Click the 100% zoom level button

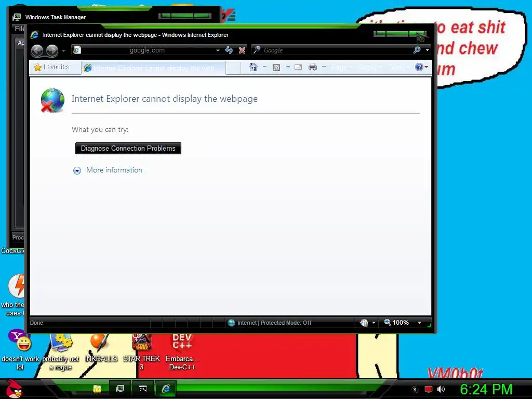click(x=396, y=322)
